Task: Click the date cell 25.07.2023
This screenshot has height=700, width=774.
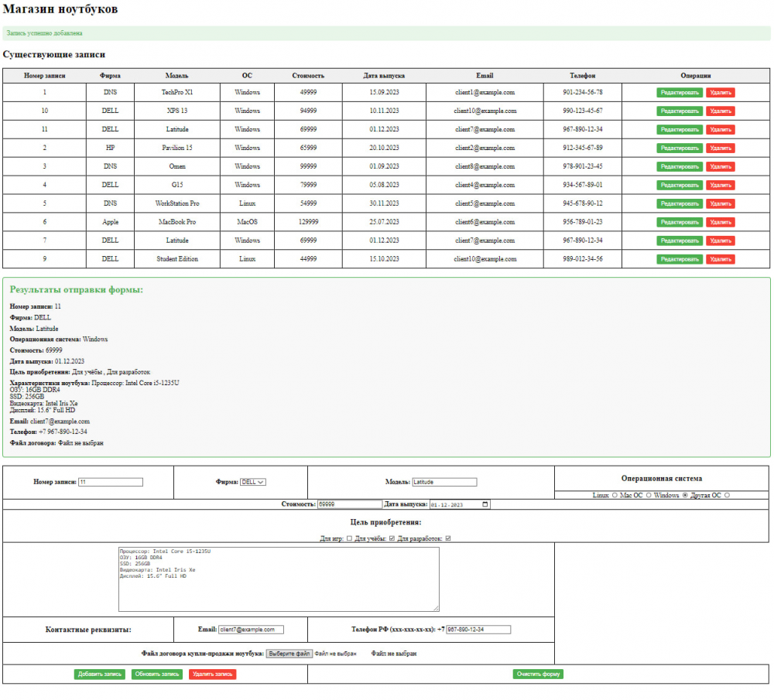Action: [x=384, y=222]
